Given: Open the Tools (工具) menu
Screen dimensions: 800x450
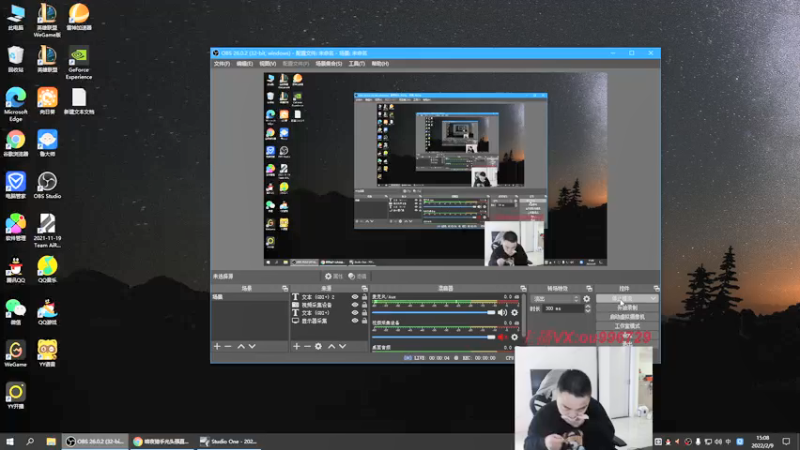Looking at the screenshot, I should pyautogui.click(x=357, y=64).
